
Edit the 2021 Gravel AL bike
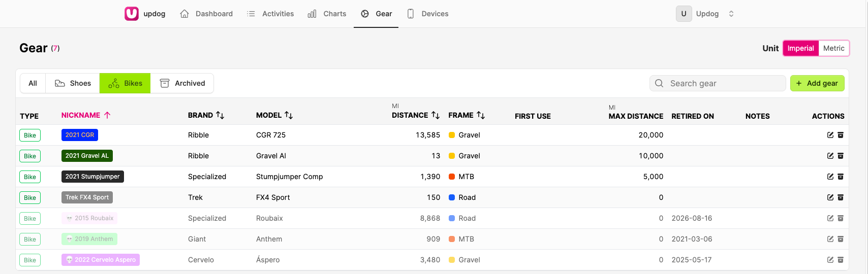(830, 156)
